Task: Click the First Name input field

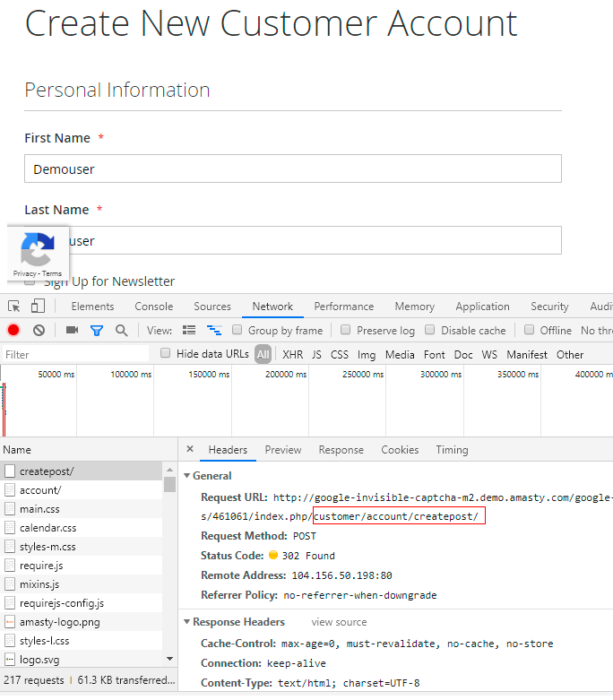Action: (292, 169)
